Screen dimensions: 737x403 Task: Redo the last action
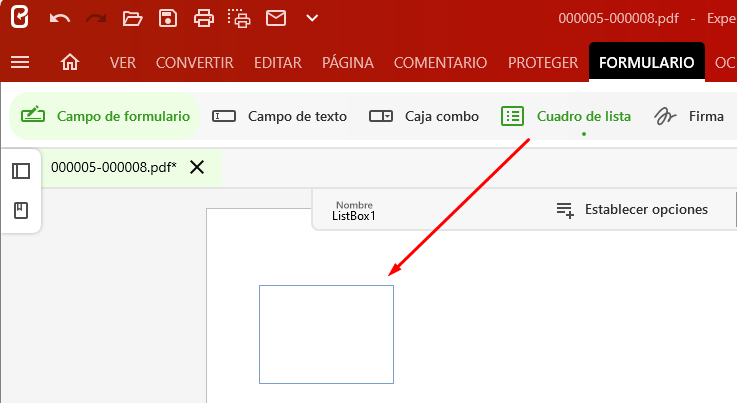click(96, 18)
